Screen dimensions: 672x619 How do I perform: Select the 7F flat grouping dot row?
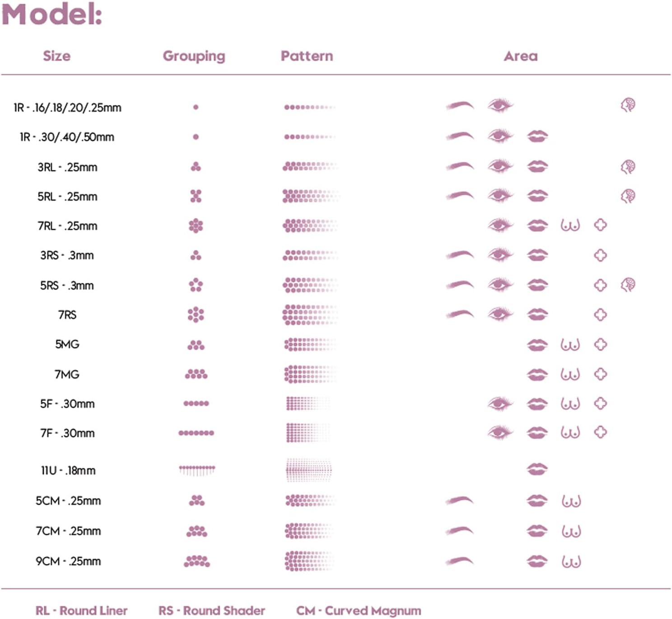pyautogui.click(x=196, y=433)
